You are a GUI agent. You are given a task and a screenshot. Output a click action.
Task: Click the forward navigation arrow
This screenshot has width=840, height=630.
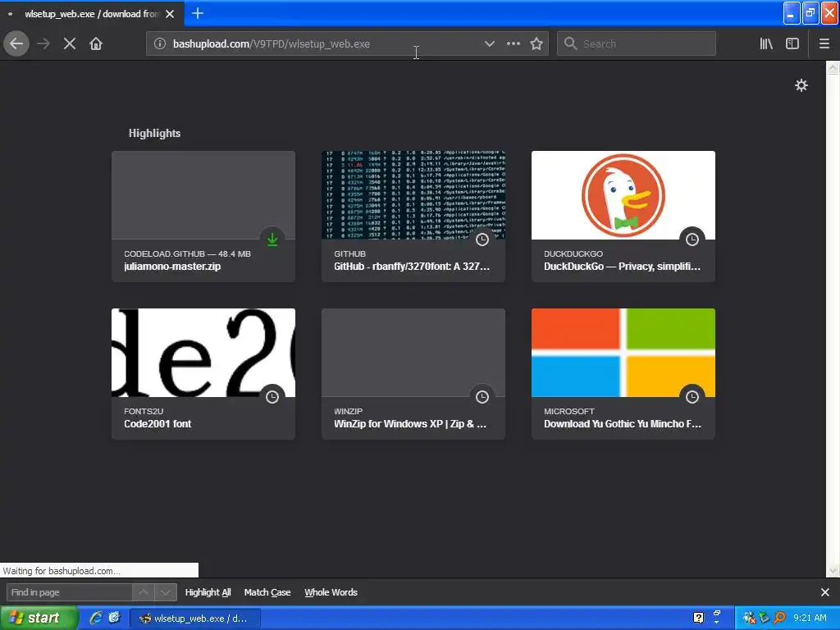(x=43, y=44)
